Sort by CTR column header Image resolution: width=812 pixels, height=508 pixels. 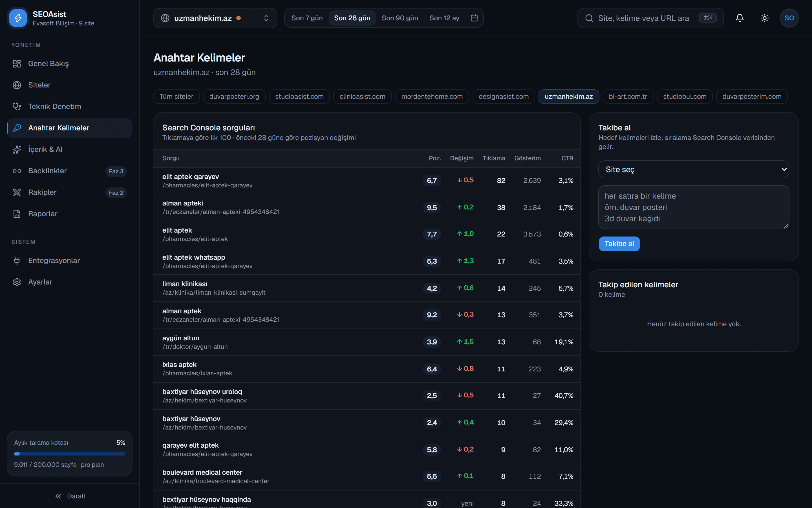point(567,158)
